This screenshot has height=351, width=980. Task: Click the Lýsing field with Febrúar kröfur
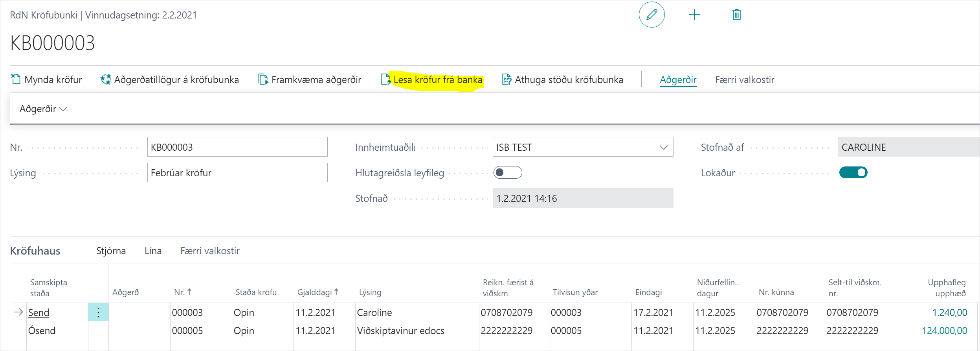pos(237,173)
